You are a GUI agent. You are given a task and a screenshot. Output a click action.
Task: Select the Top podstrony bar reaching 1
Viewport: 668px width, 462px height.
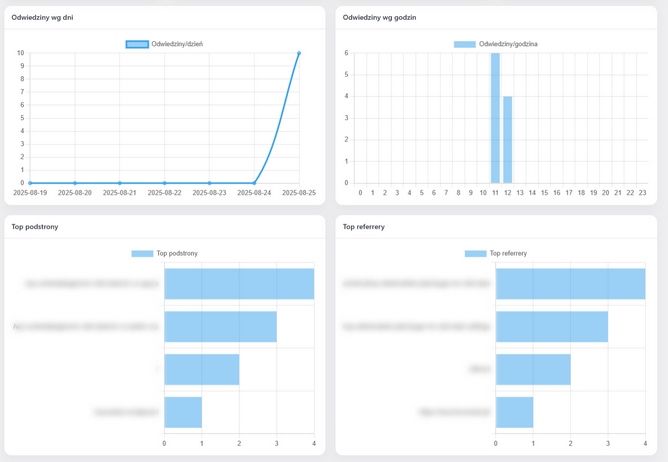click(183, 412)
